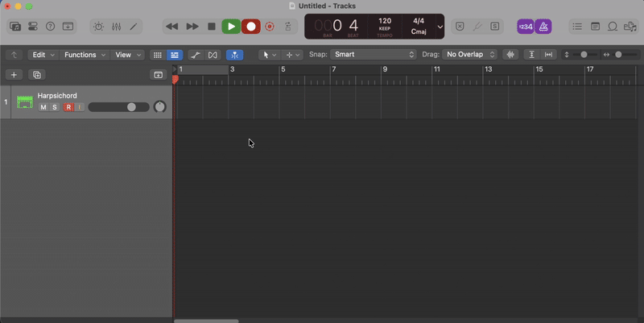Toggle vertical auto zoom
The image size is (644, 323).
[x=531, y=55]
